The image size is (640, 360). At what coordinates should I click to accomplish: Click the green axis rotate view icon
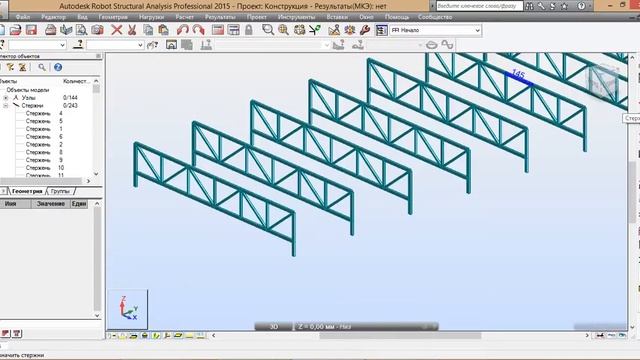click(315, 30)
